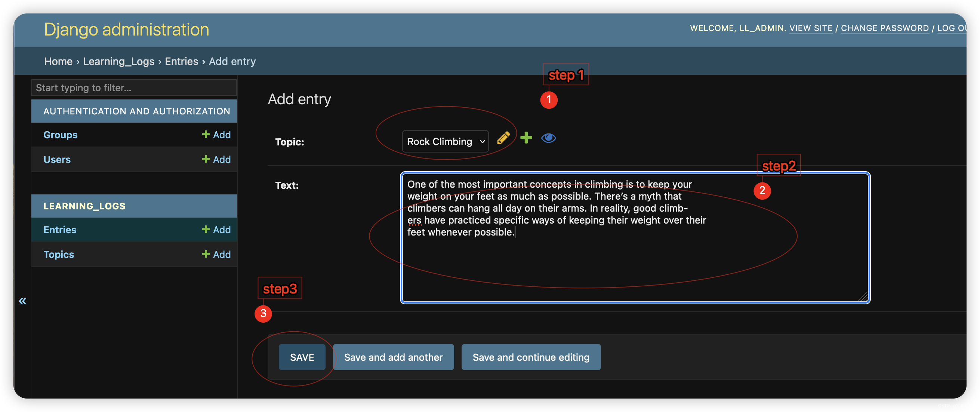Click the textarea resize handle corner

click(x=863, y=297)
